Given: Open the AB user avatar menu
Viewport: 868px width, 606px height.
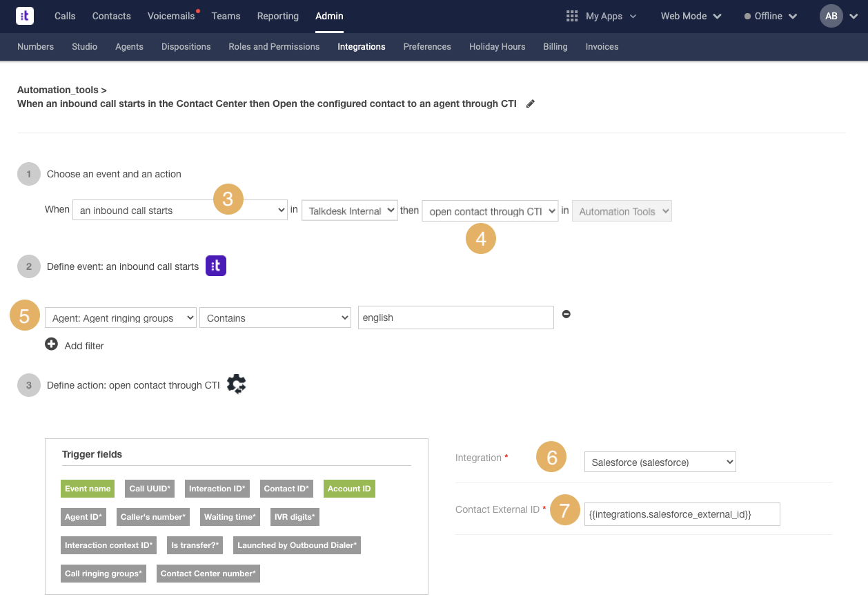Looking at the screenshot, I should (x=831, y=16).
